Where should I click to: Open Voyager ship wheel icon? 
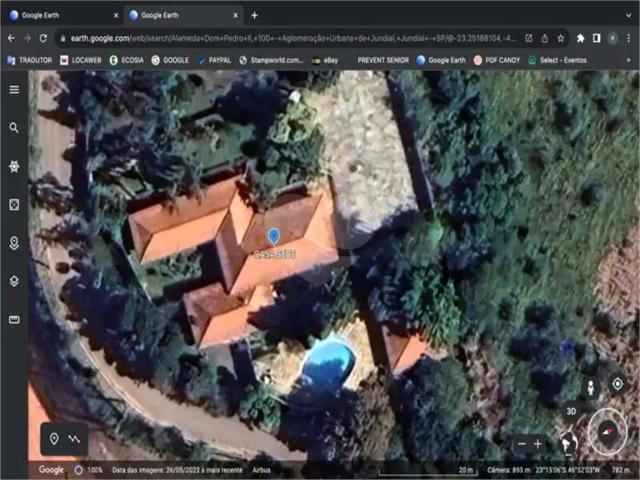pyautogui.click(x=14, y=166)
